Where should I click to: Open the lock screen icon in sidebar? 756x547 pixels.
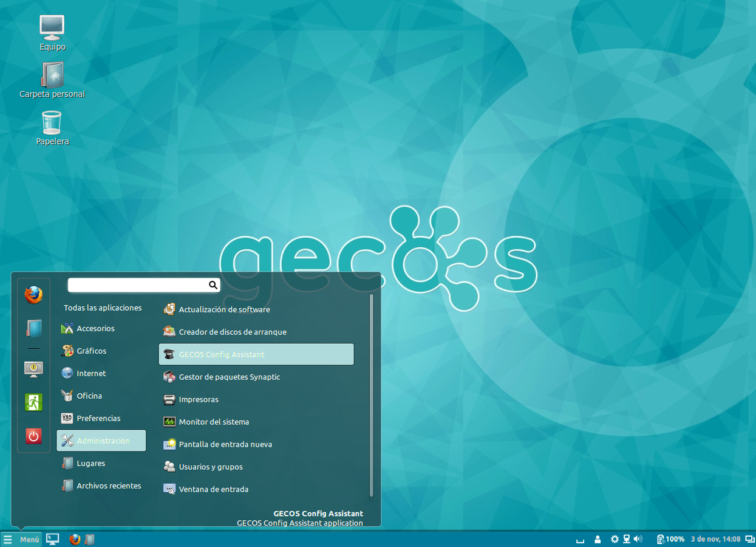tap(33, 368)
